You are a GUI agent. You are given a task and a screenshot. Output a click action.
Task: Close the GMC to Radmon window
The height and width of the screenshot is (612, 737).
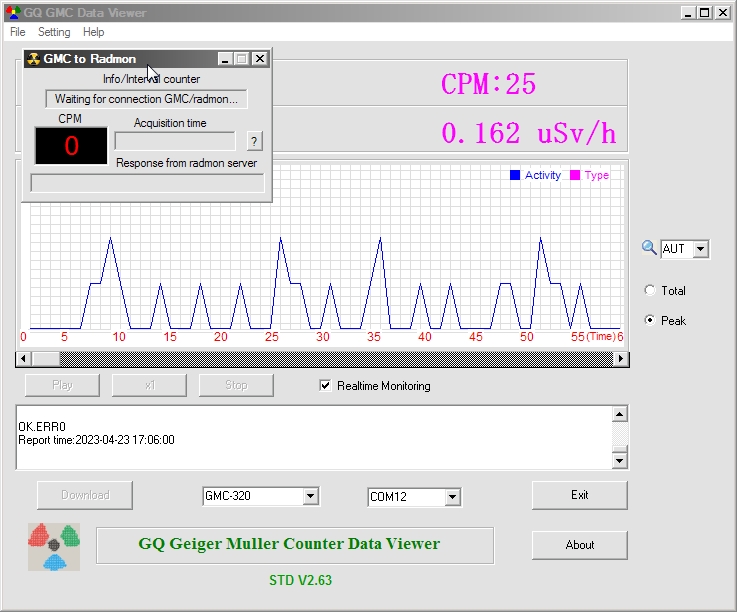point(259,59)
